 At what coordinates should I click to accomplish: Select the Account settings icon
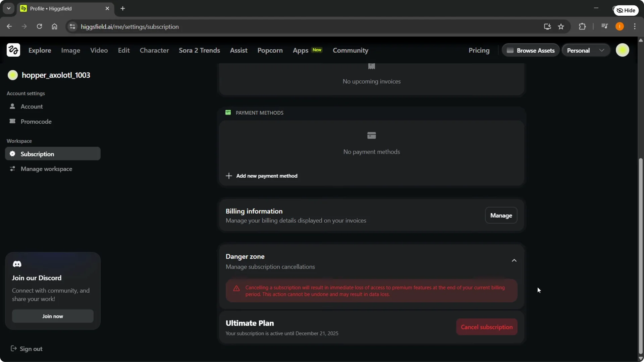(12, 107)
